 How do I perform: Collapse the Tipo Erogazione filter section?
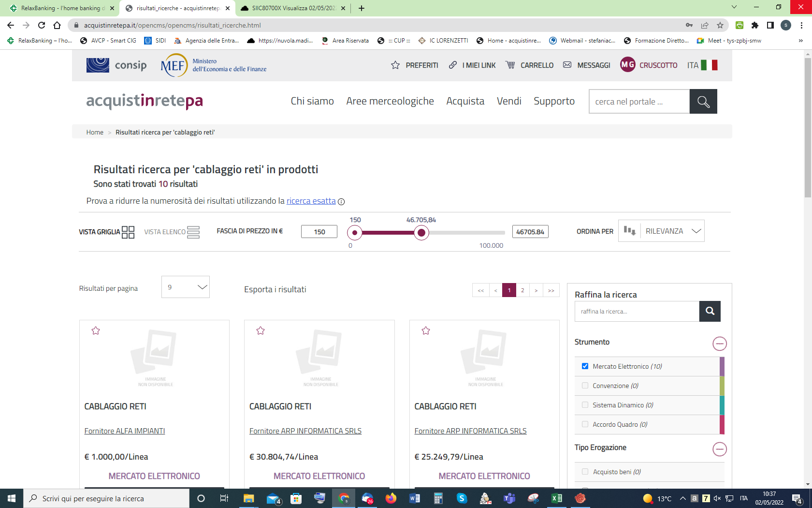[x=720, y=449]
